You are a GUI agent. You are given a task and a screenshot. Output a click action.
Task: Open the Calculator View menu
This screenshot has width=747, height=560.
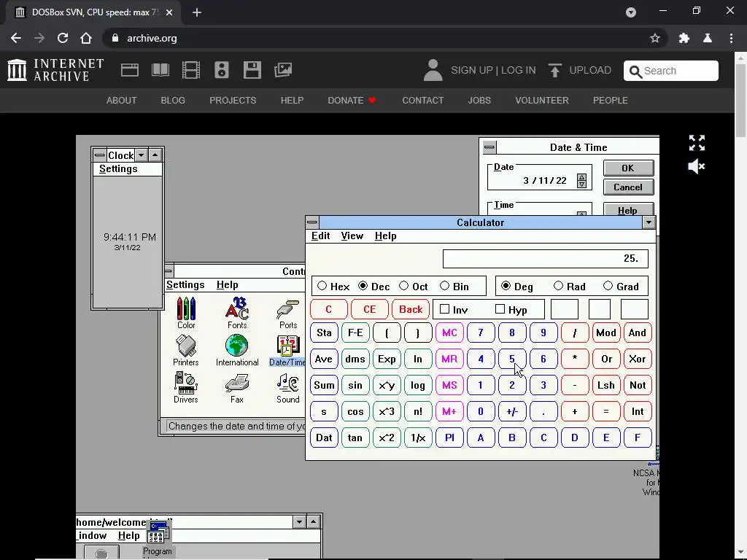click(x=352, y=236)
